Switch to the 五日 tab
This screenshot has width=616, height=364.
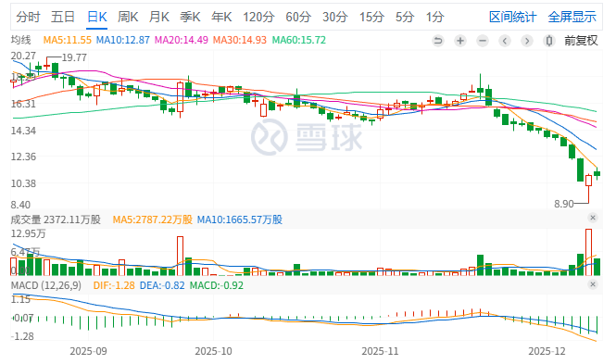point(63,17)
